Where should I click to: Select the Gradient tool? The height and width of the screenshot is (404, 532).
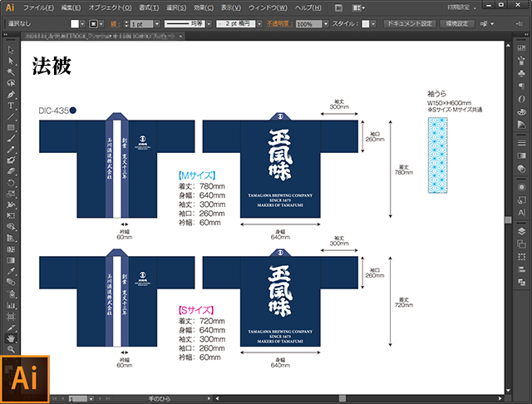(11, 260)
